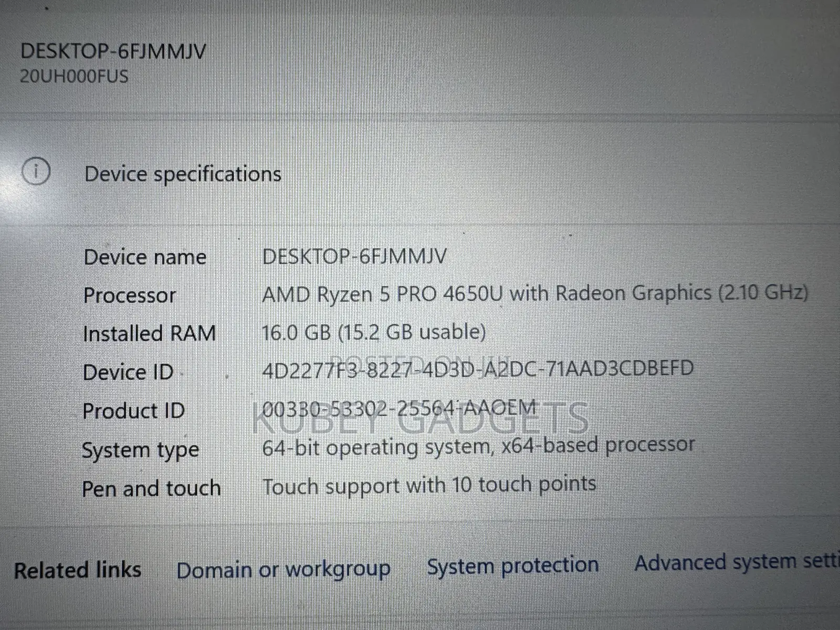The image size is (840, 630).
Task: Select the Device ID label
Action: click(129, 372)
